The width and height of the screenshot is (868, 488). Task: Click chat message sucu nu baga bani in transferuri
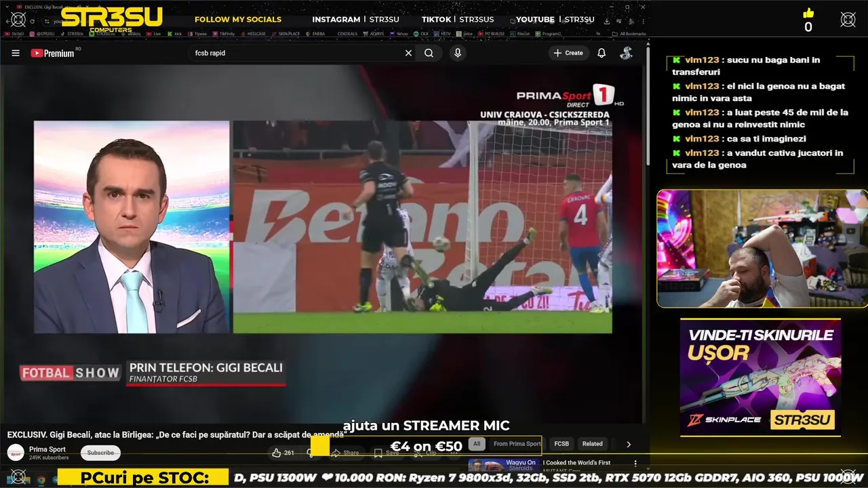click(x=746, y=66)
